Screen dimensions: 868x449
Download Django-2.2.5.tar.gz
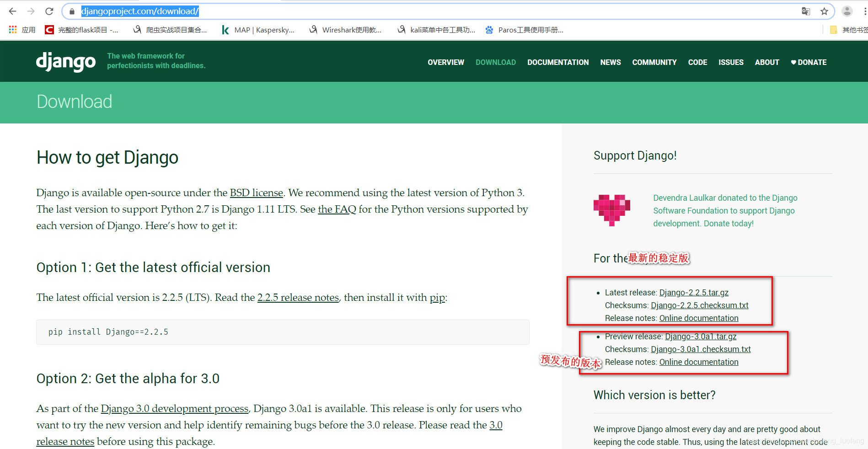pyautogui.click(x=694, y=293)
